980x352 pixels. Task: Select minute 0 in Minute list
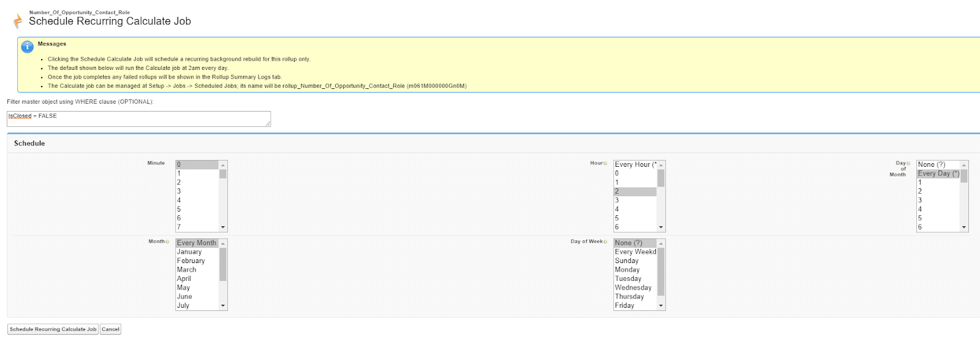tap(197, 164)
